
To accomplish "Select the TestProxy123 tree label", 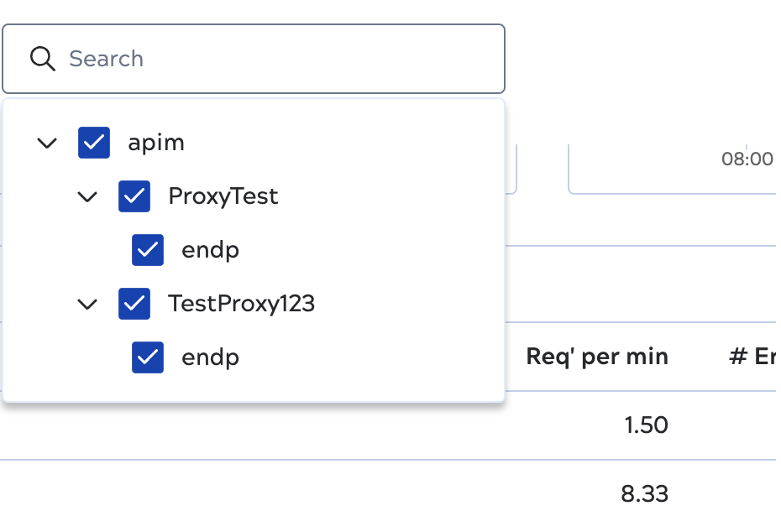I will [241, 304].
